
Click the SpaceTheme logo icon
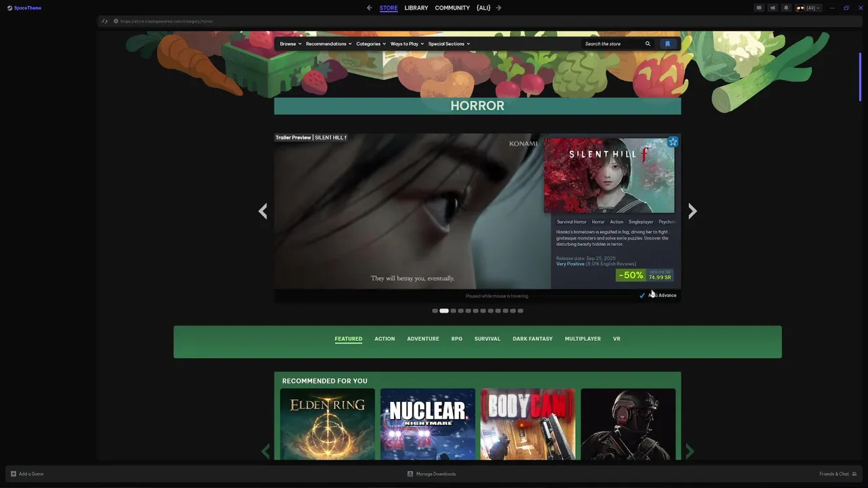coord(9,8)
